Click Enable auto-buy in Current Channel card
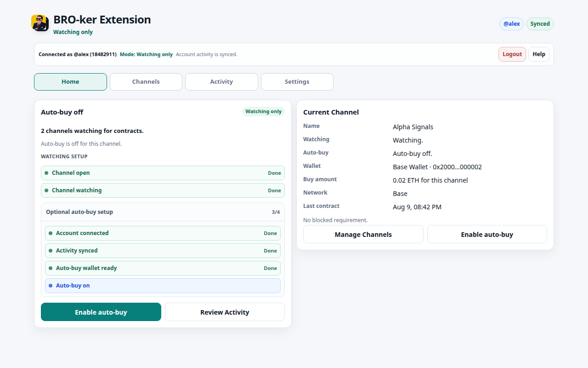Image resolution: width=588 pixels, height=368 pixels. 487,234
